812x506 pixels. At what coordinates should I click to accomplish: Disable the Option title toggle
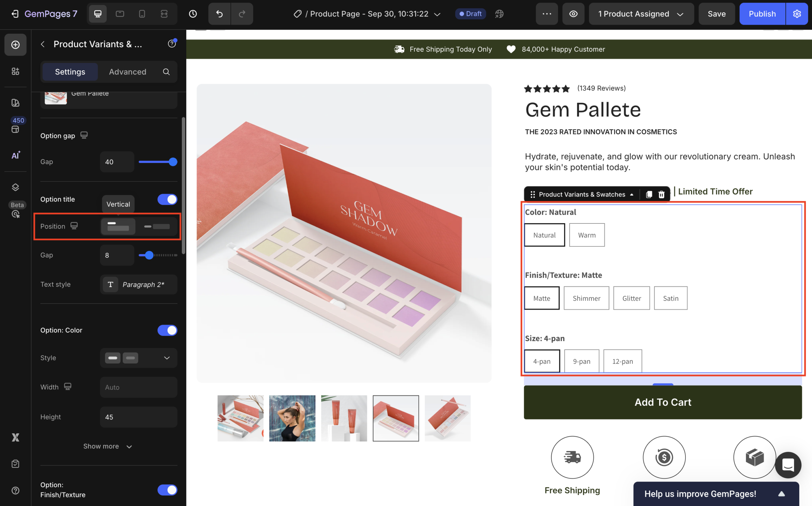(167, 199)
